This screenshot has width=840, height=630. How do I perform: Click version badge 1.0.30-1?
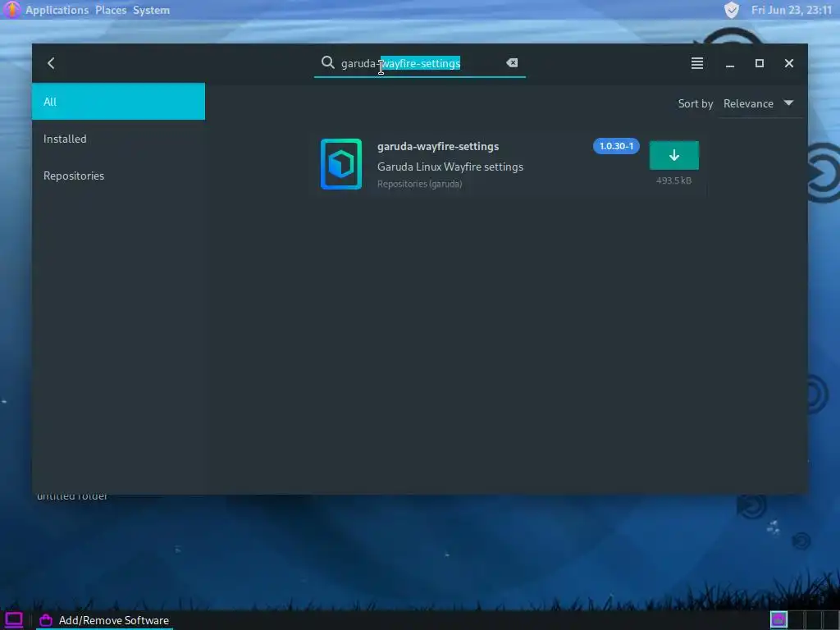616,146
